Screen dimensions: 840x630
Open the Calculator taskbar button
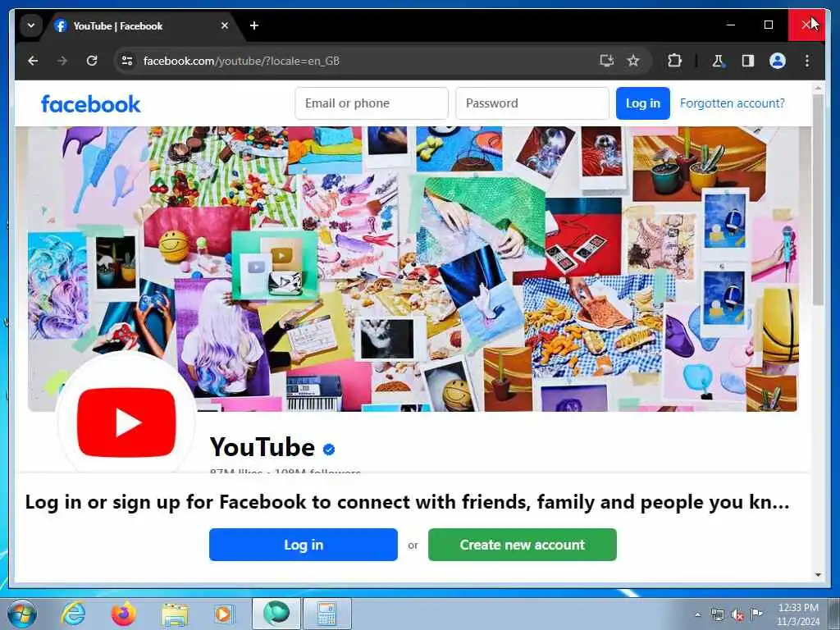pyautogui.click(x=327, y=614)
